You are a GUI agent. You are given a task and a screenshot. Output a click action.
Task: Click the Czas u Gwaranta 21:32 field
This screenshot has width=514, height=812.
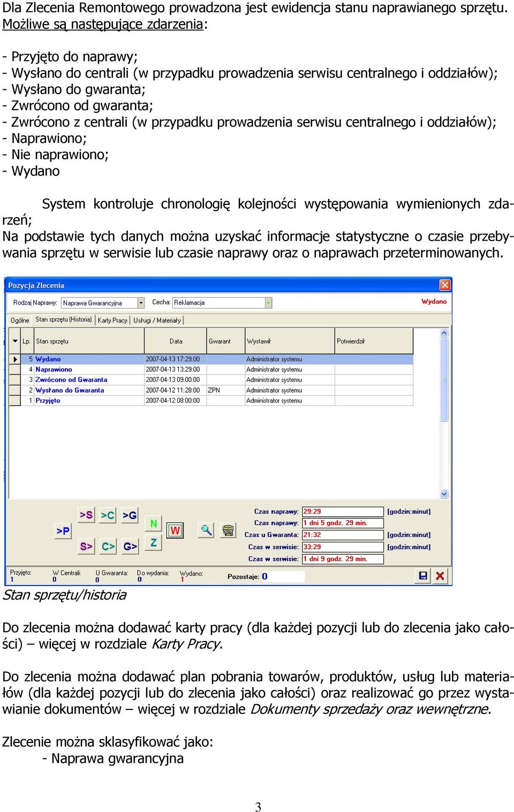(343, 535)
